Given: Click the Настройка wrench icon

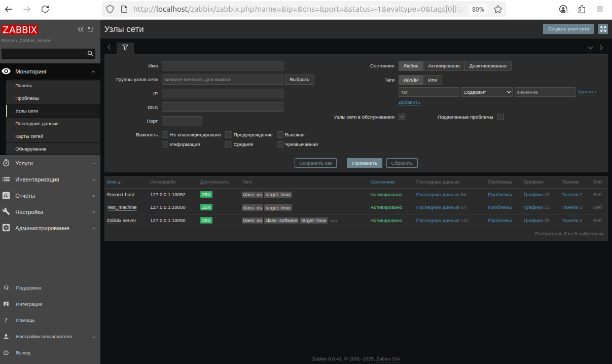Looking at the screenshot, I should pyautogui.click(x=6, y=212).
